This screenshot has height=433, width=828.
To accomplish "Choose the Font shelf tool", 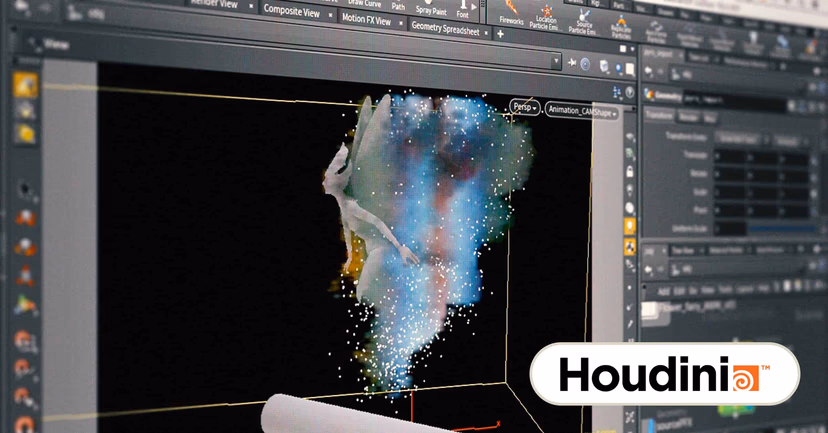I will pos(462,10).
